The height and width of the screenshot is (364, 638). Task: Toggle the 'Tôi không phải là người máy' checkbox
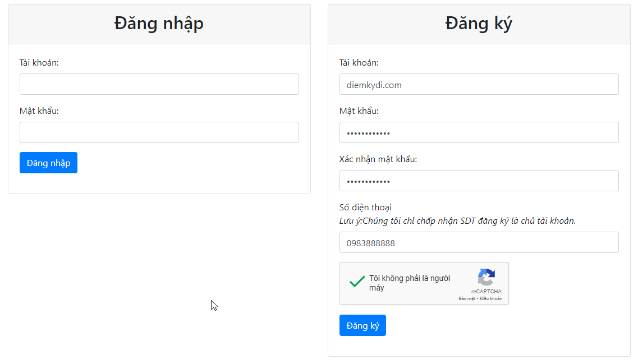coord(357,282)
